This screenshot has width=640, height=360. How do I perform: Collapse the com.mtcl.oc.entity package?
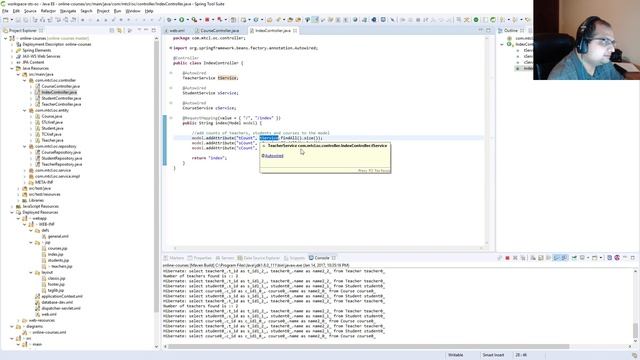pyautogui.click(x=24, y=111)
